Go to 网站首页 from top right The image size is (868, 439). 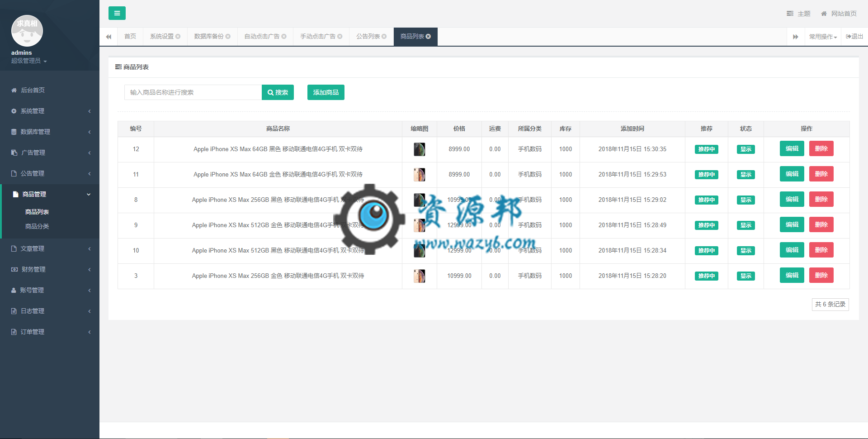click(839, 14)
